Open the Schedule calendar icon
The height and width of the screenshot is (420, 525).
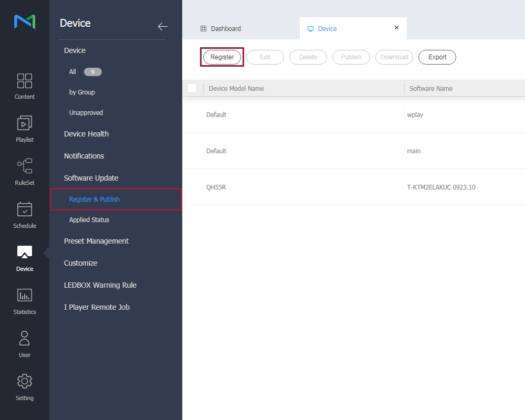pos(25,209)
